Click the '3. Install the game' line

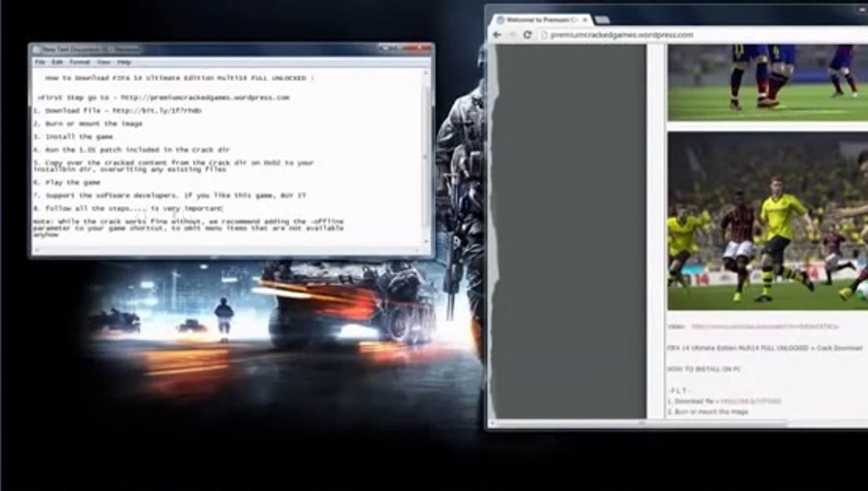(x=73, y=136)
